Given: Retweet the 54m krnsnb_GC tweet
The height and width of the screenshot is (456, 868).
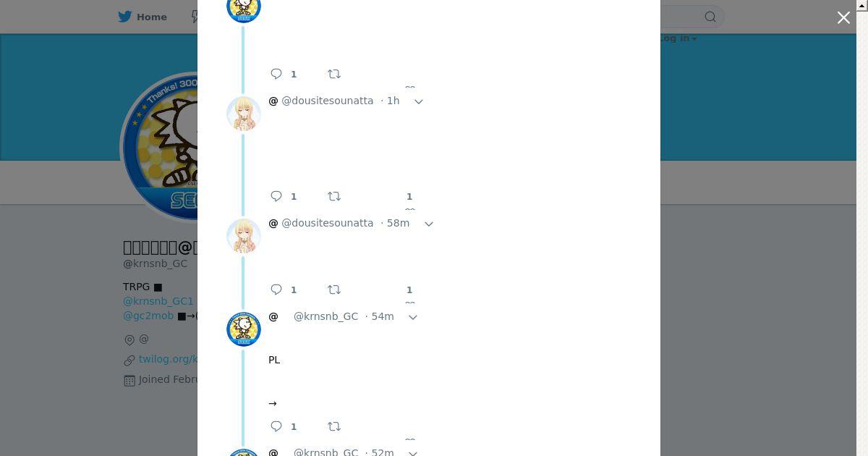Looking at the screenshot, I should tap(334, 426).
